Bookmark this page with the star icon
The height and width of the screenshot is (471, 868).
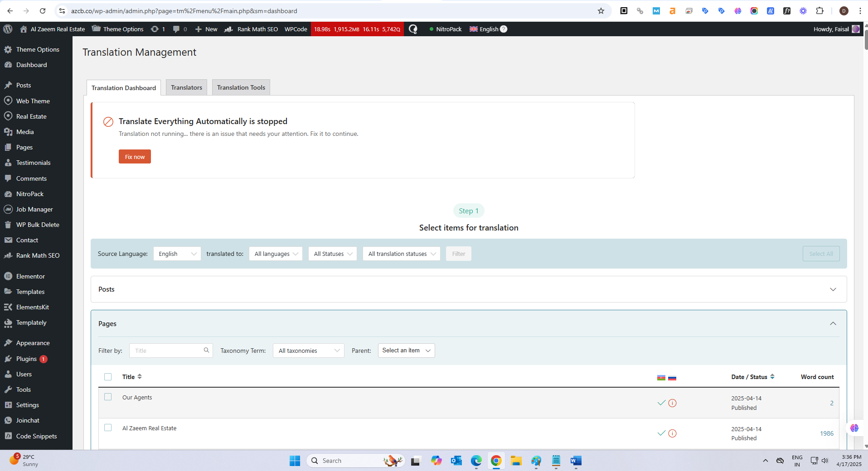[x=601, y=11]
